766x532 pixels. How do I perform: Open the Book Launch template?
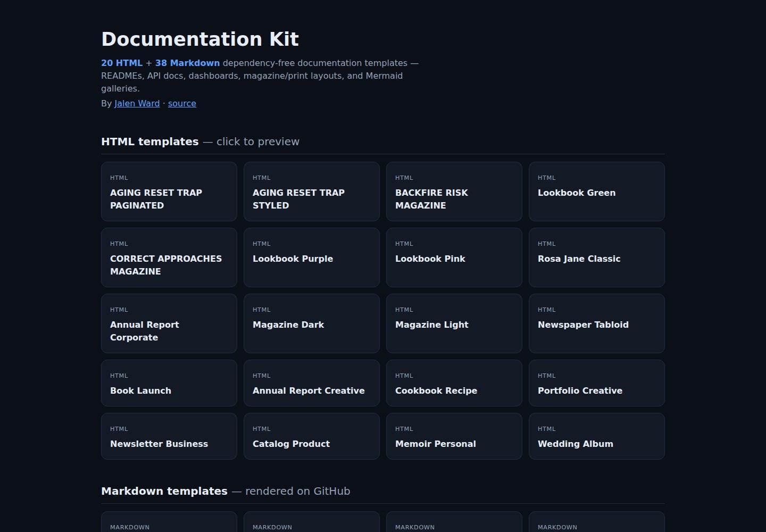[x=169, y=383]
